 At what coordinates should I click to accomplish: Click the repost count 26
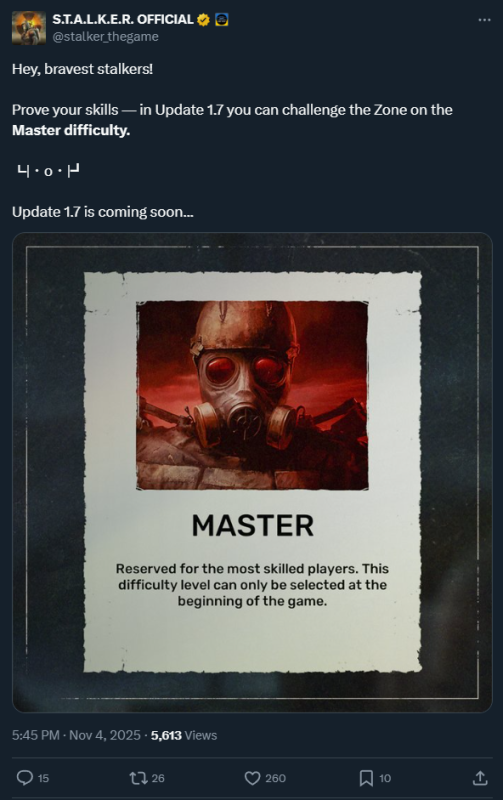pos(158,778)
